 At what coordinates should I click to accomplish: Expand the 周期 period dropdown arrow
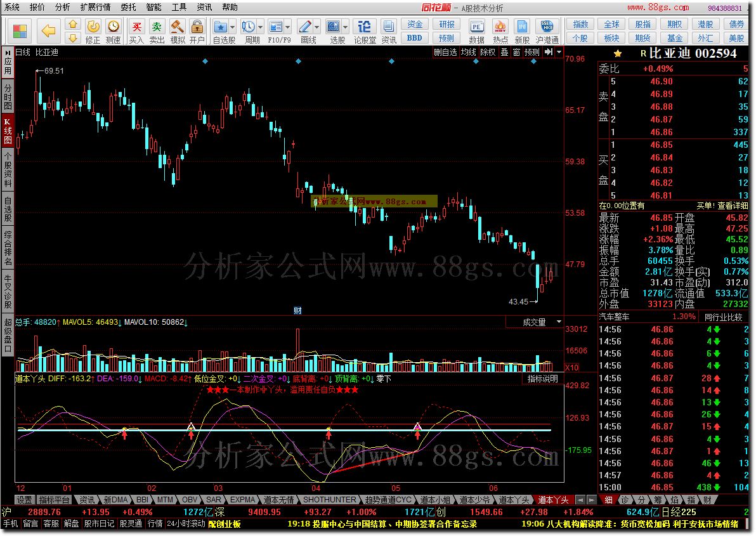point(261,27)
